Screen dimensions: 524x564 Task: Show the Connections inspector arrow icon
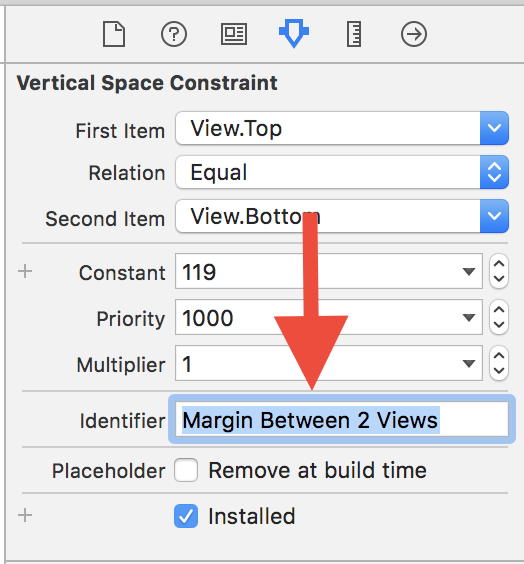(x=414, y=34)
